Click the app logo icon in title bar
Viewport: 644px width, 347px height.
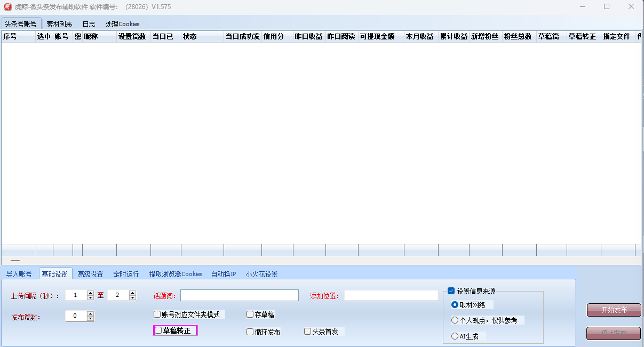(7, 7)
